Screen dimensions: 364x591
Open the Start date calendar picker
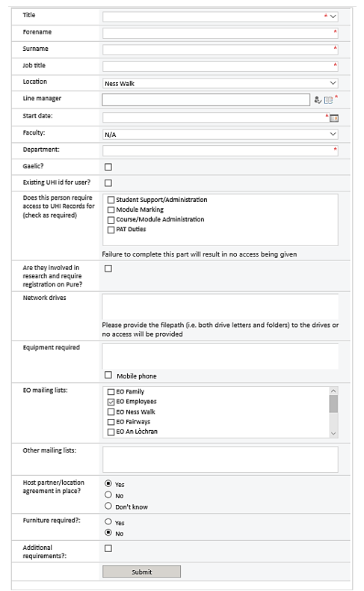pyautogui.click(x=334, y=118)
